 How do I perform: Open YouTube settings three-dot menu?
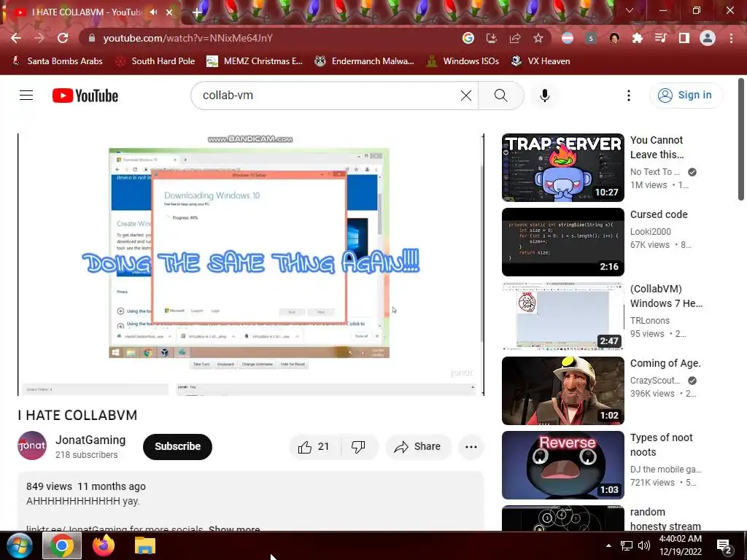tap(628, 96)
